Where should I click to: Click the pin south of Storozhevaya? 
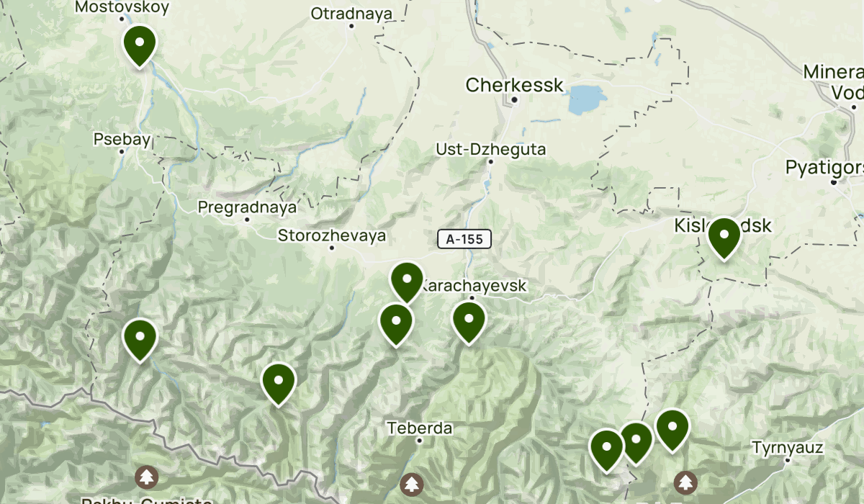point(279,383)
